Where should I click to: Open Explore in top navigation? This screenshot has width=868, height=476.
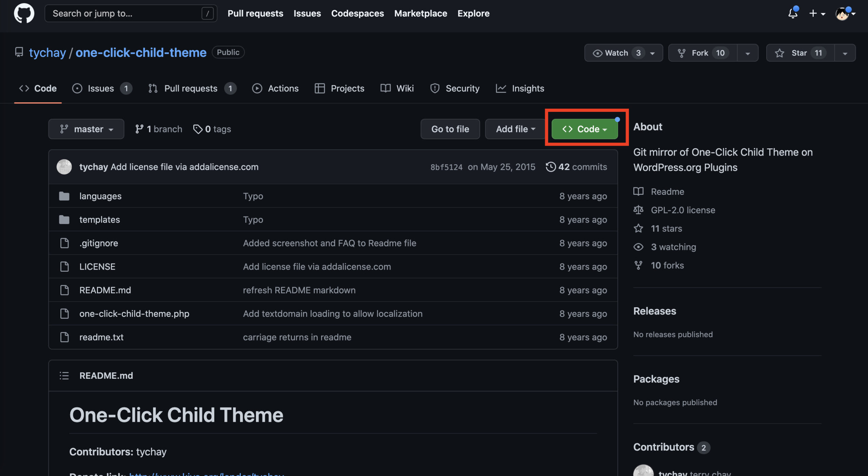click(x=473, y=13)
